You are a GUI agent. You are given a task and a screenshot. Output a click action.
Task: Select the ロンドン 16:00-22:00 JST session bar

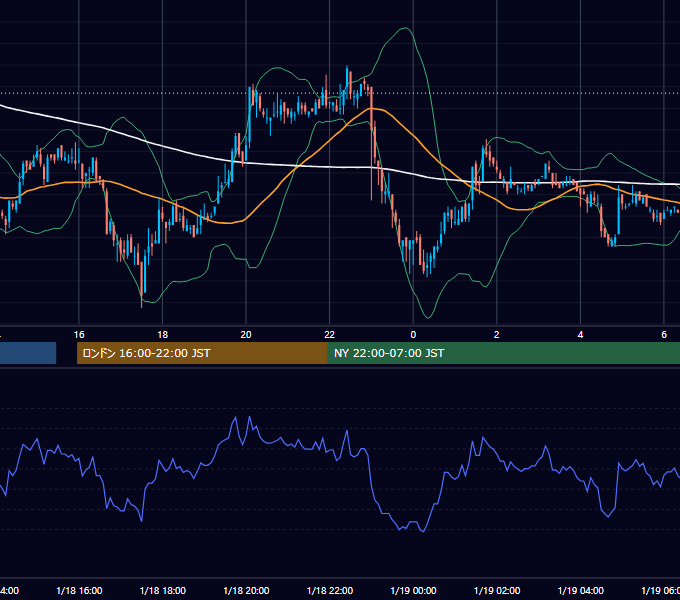202,353
